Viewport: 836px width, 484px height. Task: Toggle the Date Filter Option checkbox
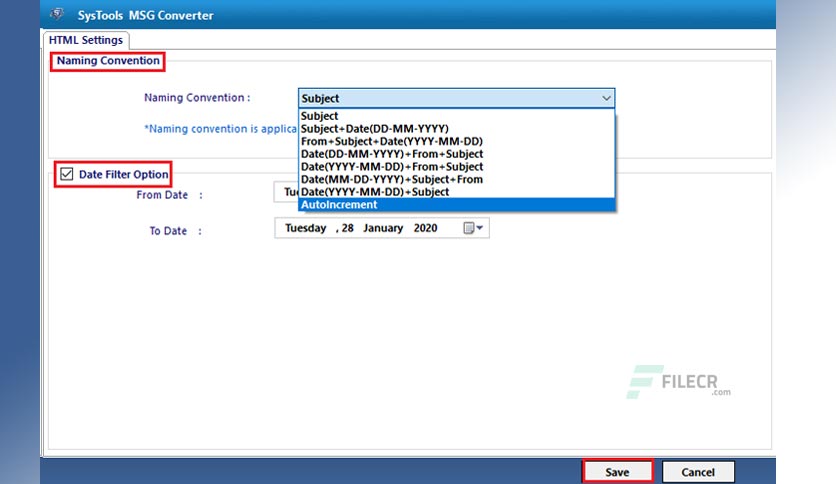click(x=67, y=174)
